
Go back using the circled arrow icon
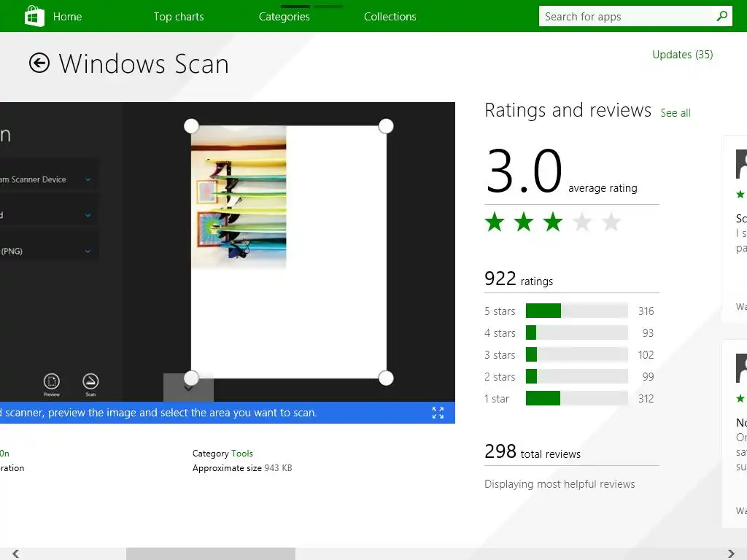[39, 63]
